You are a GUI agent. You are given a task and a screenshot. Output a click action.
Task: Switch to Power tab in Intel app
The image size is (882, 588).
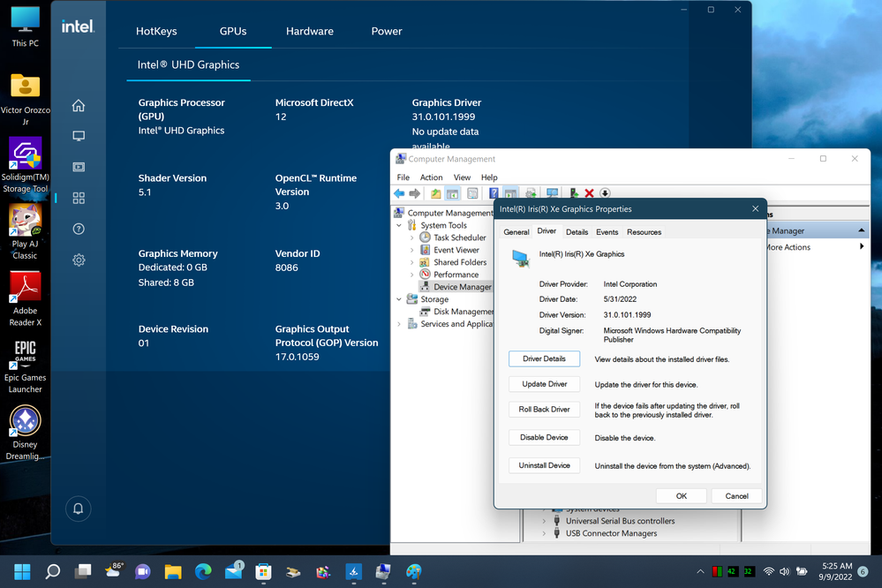[387, 32]
